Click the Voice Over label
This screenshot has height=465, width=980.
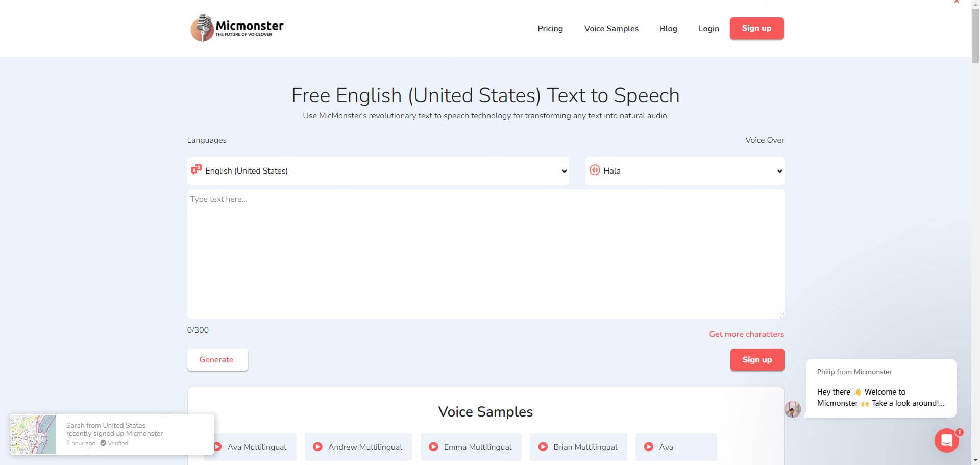[x=765, y=140]
